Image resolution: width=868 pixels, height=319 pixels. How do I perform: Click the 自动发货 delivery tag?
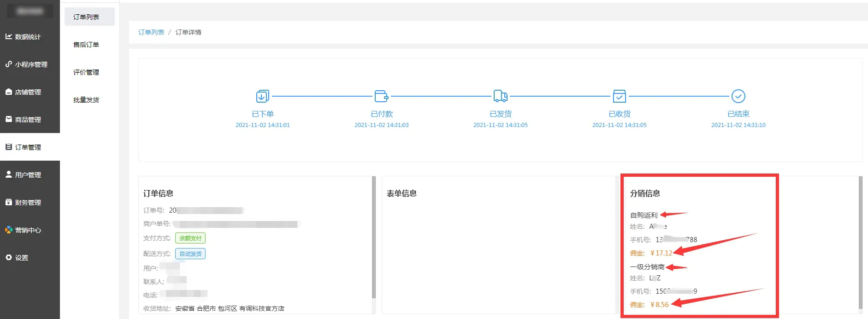click(190, 254)
